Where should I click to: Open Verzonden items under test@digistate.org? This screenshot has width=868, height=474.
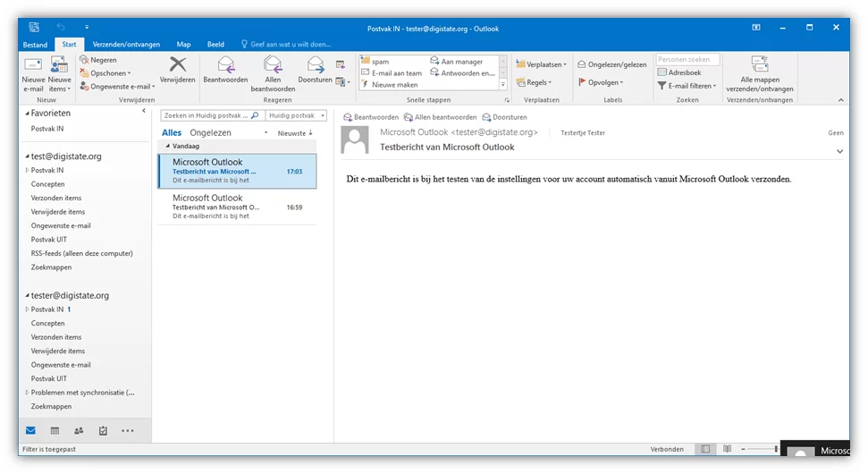(x=56, y=198)
